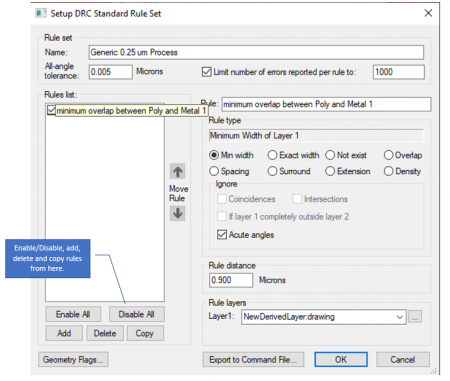Click the dialog title bar app icon
450x381 pixels.
41,13
